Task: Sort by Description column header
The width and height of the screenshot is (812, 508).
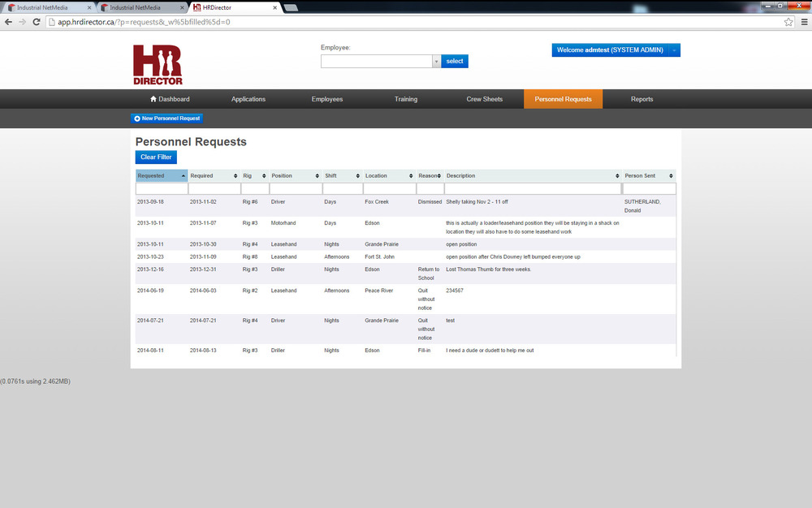Action: [x=533, y=176]
